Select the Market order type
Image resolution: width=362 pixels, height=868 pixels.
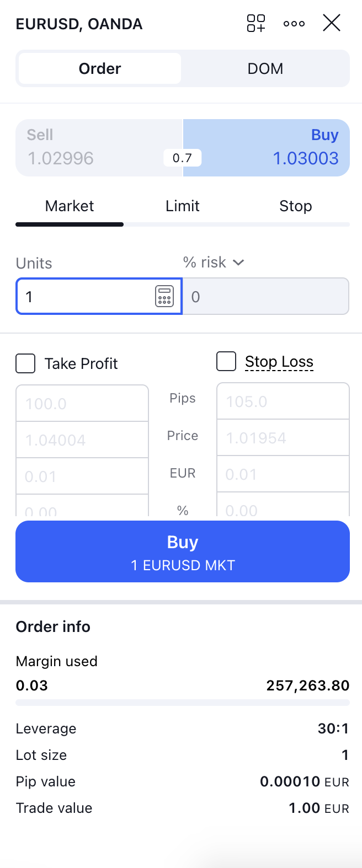coord(70,206)
